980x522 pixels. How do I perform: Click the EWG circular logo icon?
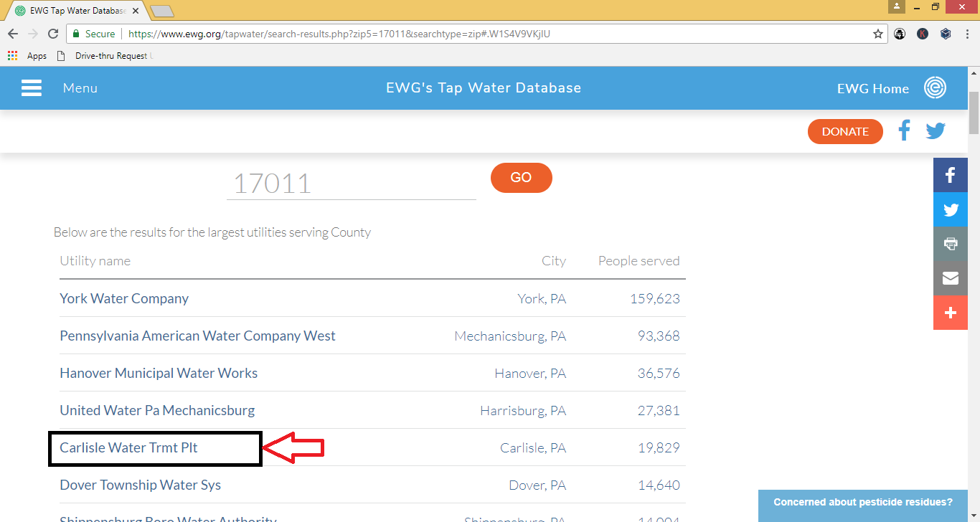click(x=935, y=87)
